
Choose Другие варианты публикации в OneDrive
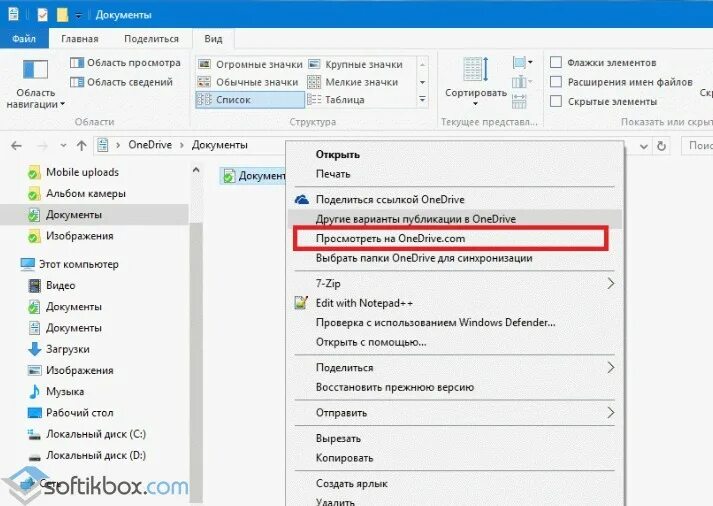[x=455, y=219]
